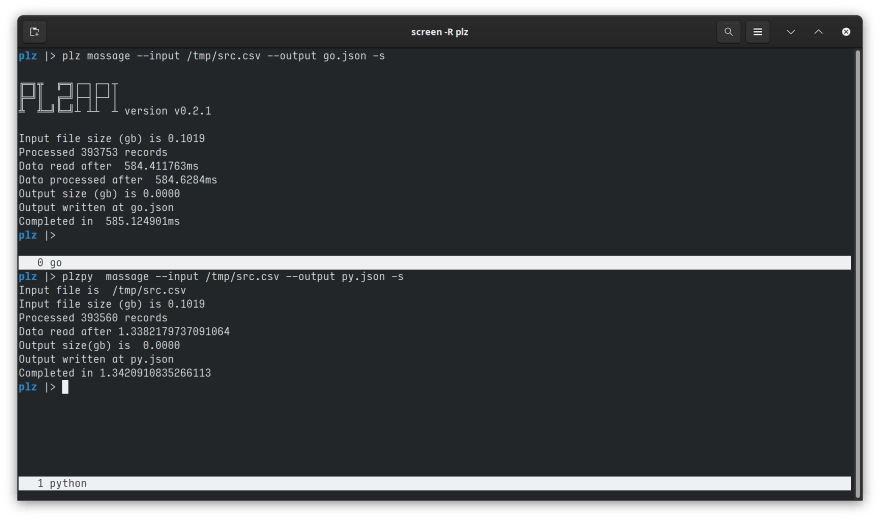This screenshot has width=880, height=520.
Task: Click 'Data read after 584.411763ms' line
Action: click(x=108, y=166)
